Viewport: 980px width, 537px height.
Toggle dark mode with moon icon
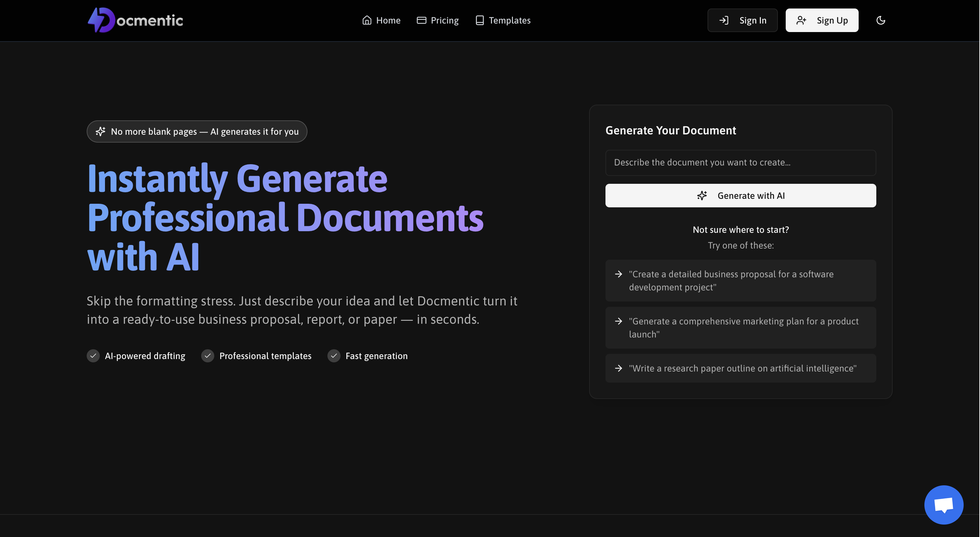tap(881, 20)
